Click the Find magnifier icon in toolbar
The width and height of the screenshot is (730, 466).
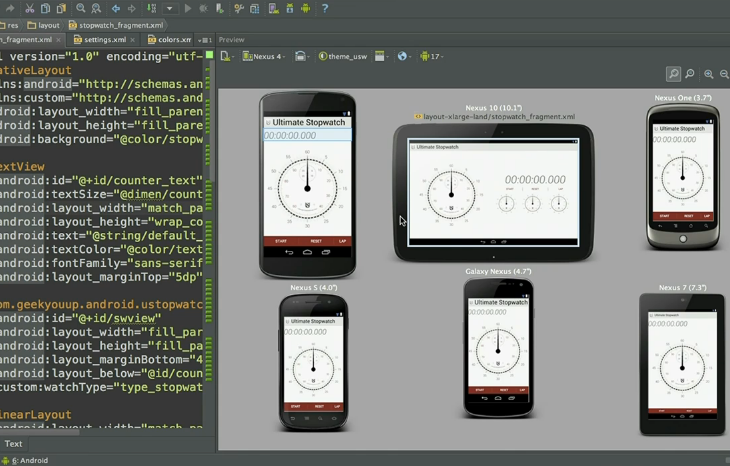point(81,8)
